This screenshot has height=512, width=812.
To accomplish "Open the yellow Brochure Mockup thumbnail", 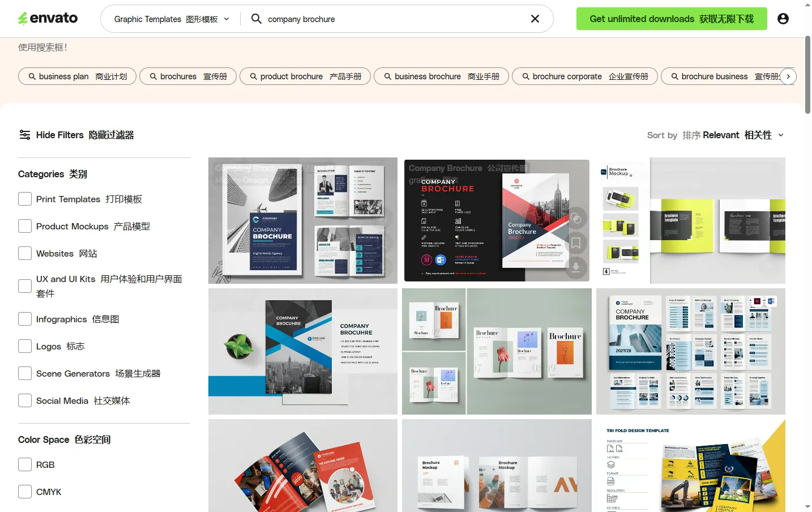I will coord(690,220).
